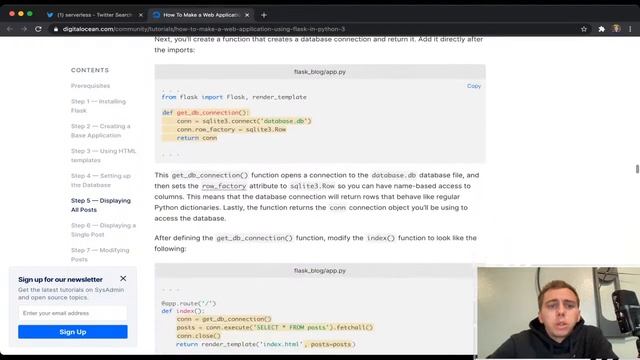Click the inline 'sqlite3.Row' code in paragraph

pos(312,186)
